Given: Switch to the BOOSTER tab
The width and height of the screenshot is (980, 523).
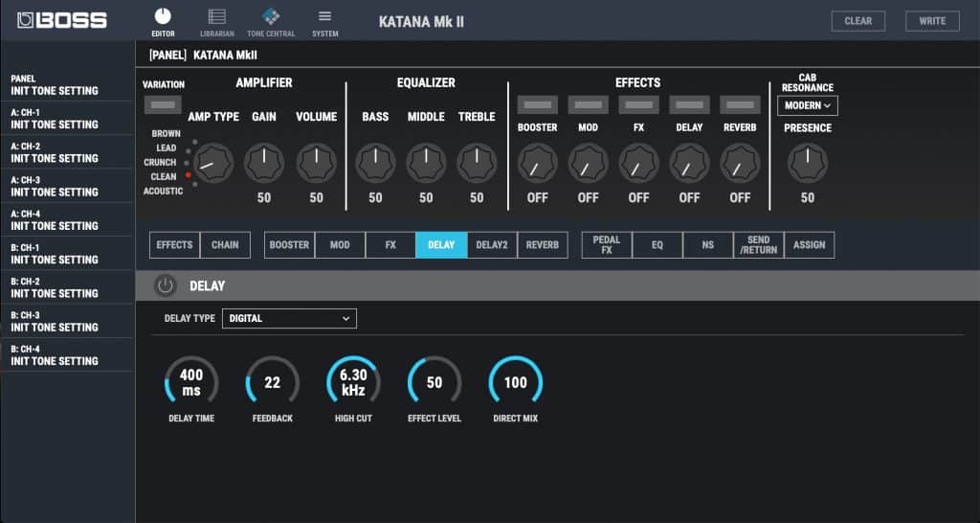Looking at the screenshot, I should pyautogui.click(x=289, y=245).
